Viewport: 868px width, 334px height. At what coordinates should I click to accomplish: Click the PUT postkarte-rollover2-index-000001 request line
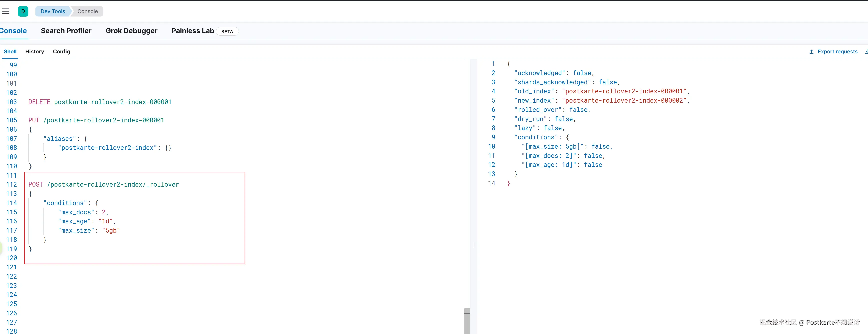(96, 120)
